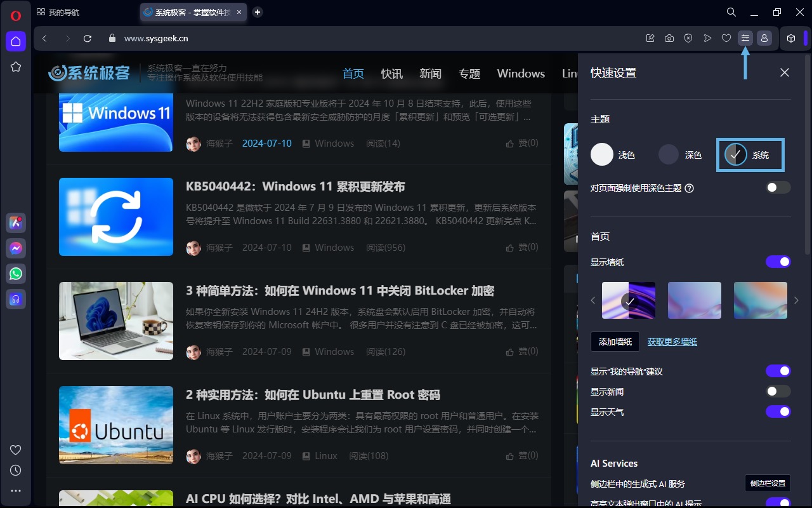This screenshot has width=812, height=508.
Task: Open Aria AI icon in sidebar
Action: (16, 223)
